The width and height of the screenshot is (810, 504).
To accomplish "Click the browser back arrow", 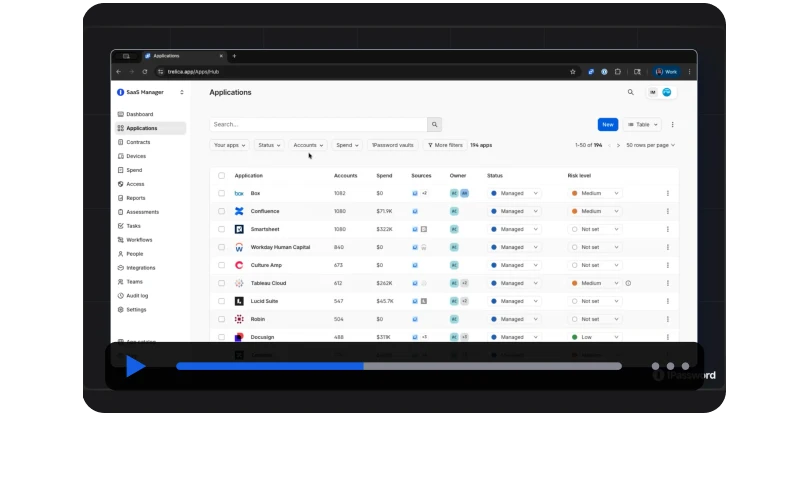I will [x=119, y=72].
